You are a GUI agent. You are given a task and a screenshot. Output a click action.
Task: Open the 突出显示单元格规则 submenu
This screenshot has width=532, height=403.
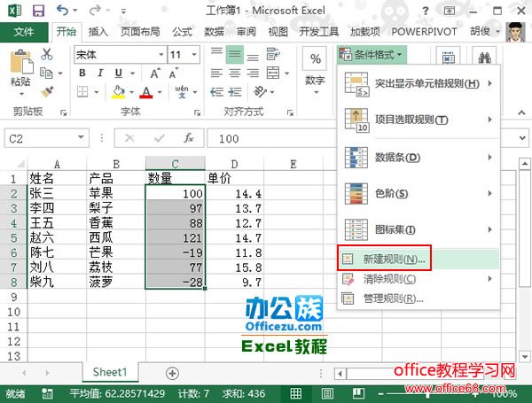tap(419, 83)
